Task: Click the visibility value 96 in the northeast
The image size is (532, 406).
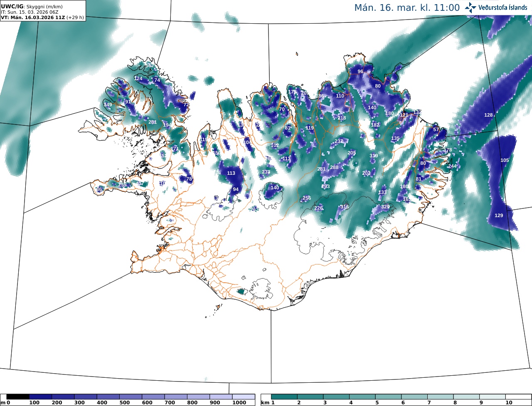Action: coord(360,71)
